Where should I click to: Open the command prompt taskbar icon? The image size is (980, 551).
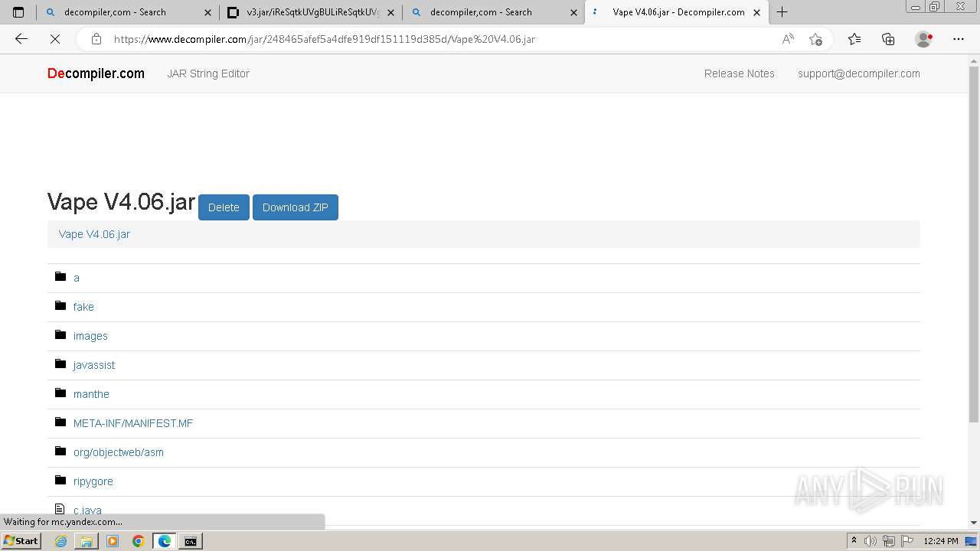pyautogui.click(x=190, y=541)
